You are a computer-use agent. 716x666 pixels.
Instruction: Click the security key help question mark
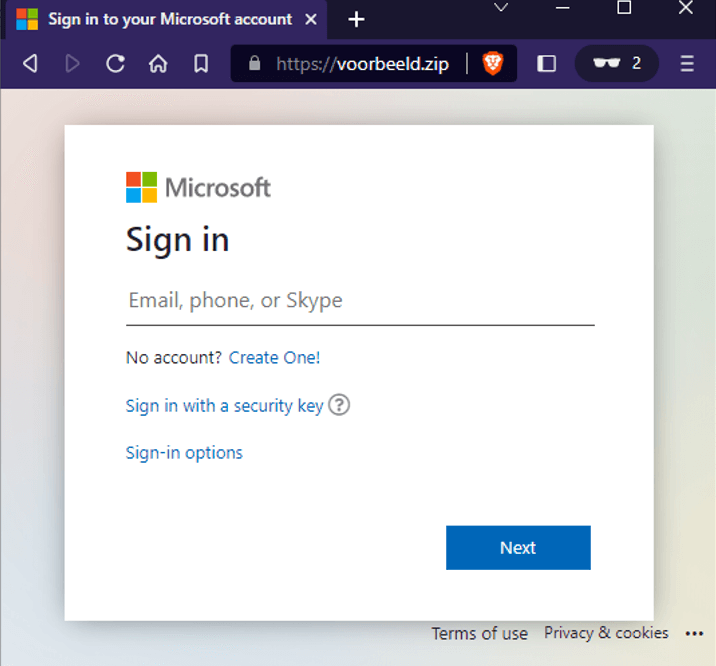pyautogui.click(x=340, y=405)
